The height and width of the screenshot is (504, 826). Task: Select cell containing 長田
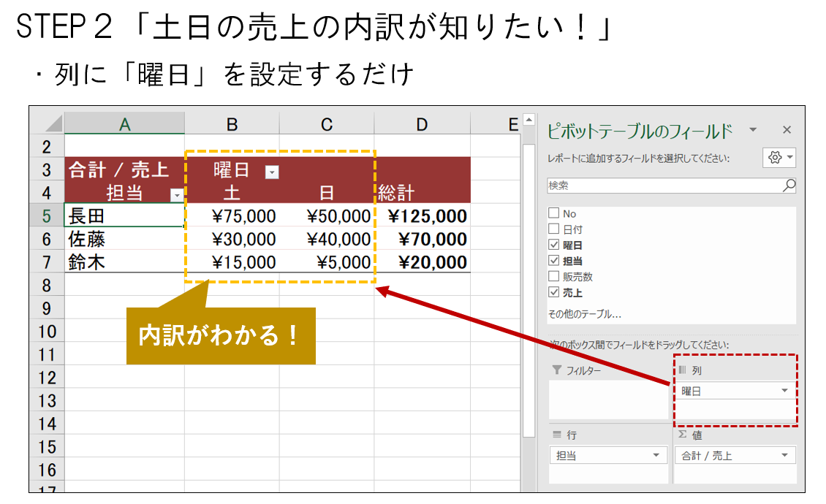(124, 215)
